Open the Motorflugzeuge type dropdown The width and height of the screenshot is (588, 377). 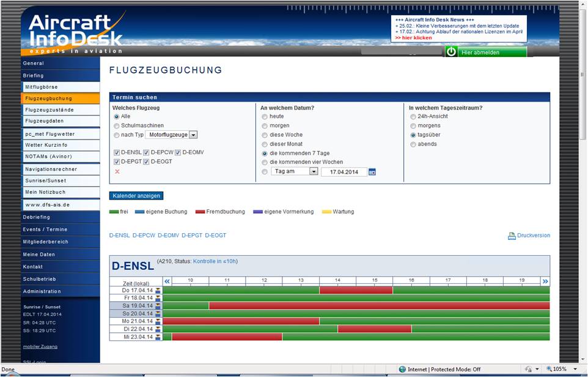pyautogui.click(x=193, y=135)
